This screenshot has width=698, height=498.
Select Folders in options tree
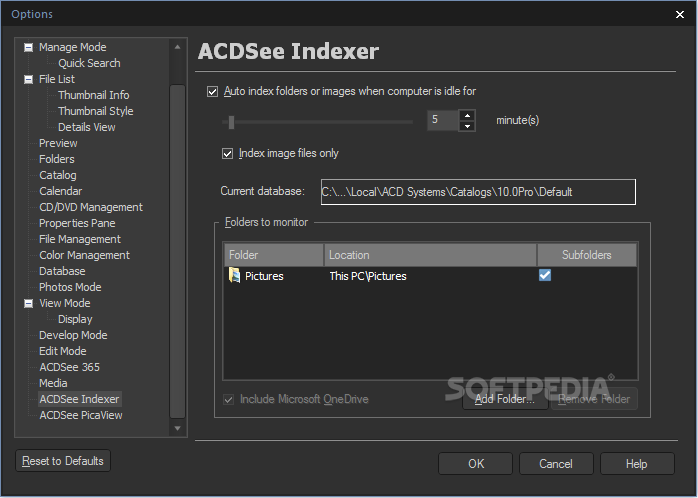point(57,159)
